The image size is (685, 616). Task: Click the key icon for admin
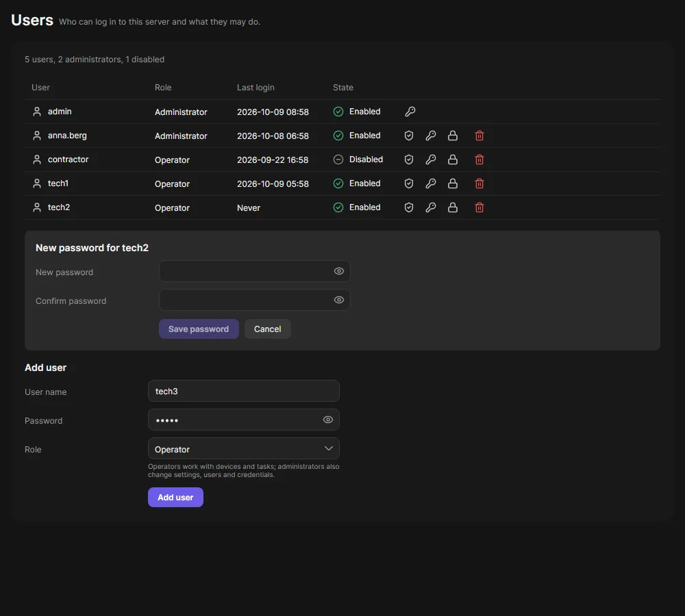coord(410,112)
